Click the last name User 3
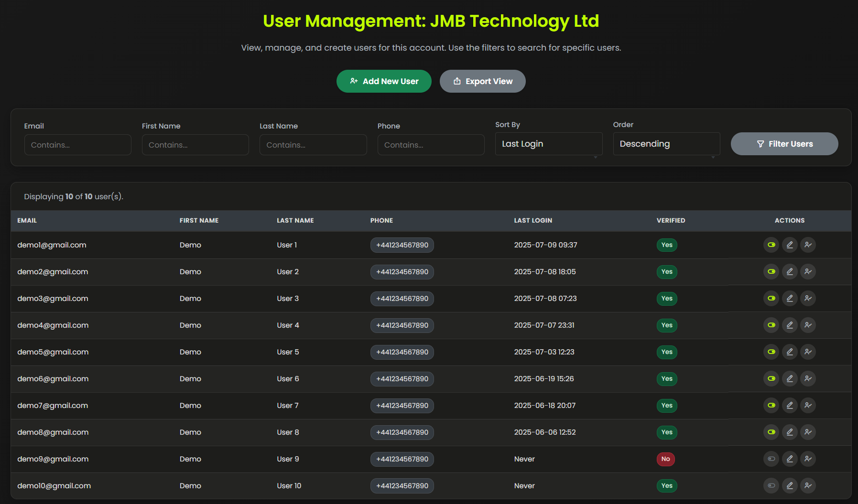This screenshot has height=504, width=858. pos(288,299)
